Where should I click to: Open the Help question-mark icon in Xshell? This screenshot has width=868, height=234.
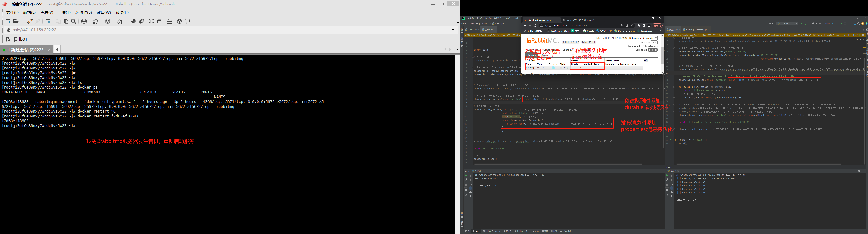point(180,21)
